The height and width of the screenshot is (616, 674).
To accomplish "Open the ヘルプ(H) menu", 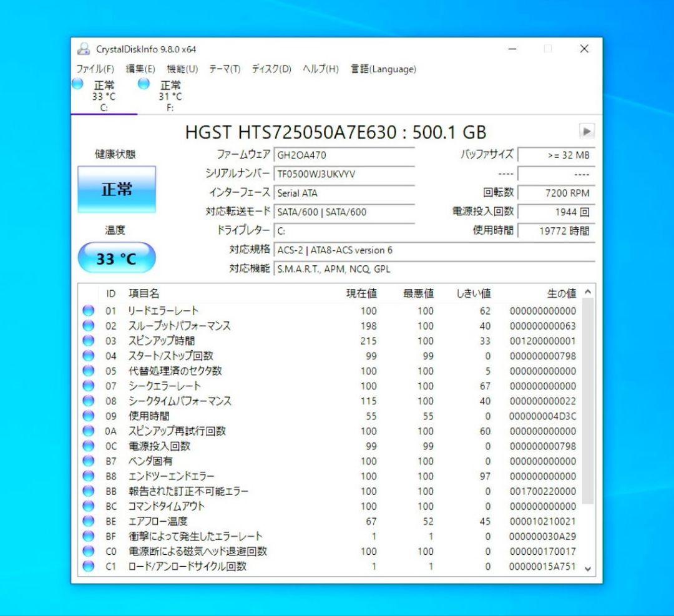I will 321,69.
